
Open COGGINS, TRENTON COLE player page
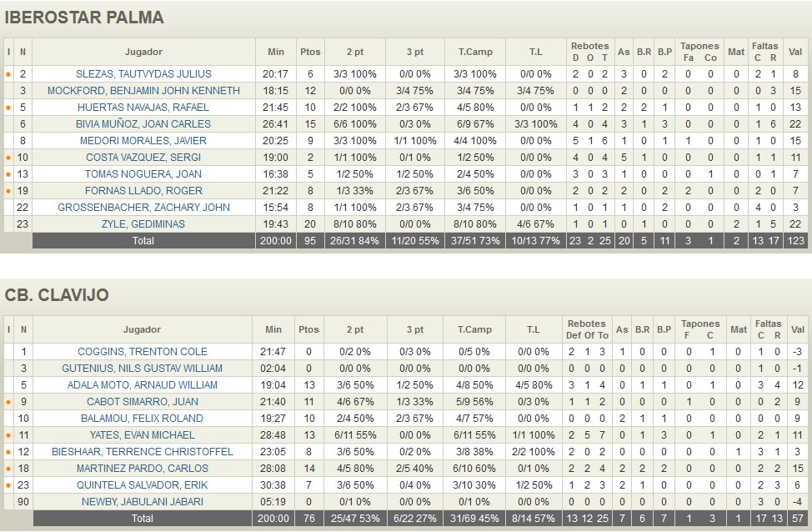tap(143, 352)
